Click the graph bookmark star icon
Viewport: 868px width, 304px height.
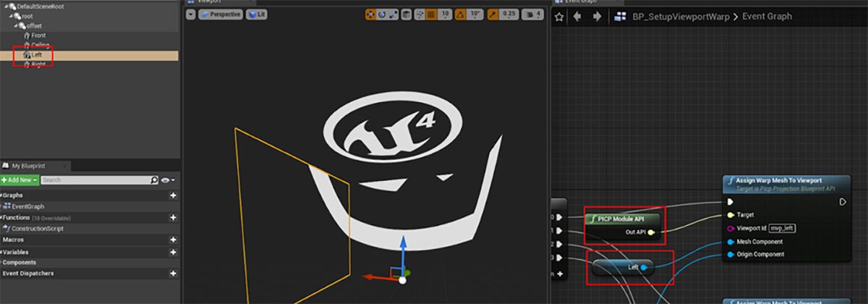[560, 16]
